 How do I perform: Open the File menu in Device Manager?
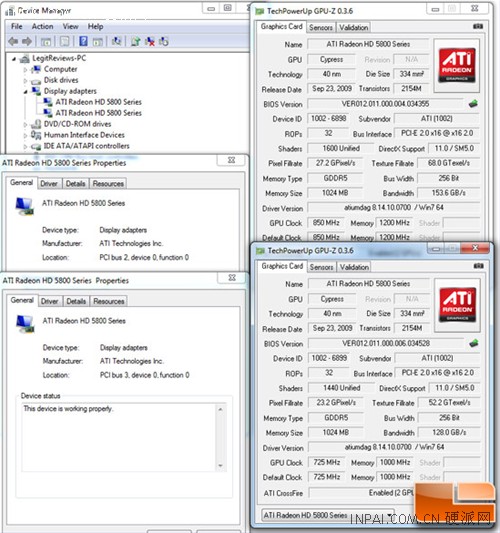tap(16, 26)
